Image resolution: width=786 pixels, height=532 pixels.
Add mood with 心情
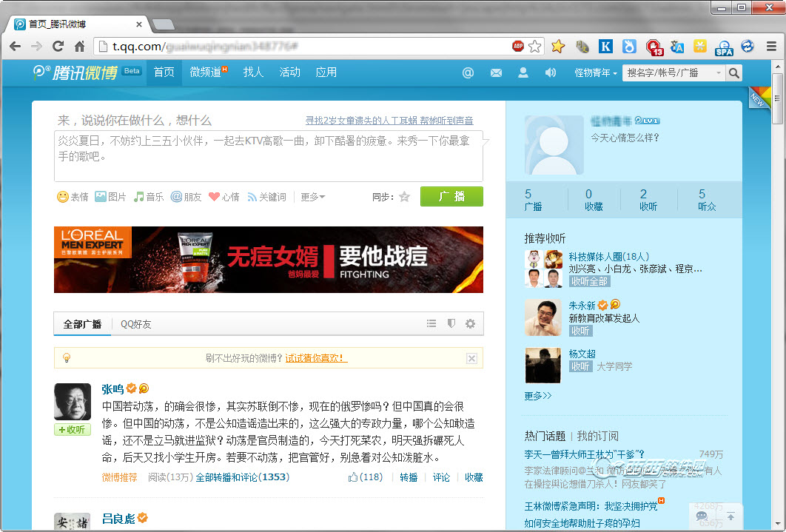pyautogui.click(x=224, y=197)
